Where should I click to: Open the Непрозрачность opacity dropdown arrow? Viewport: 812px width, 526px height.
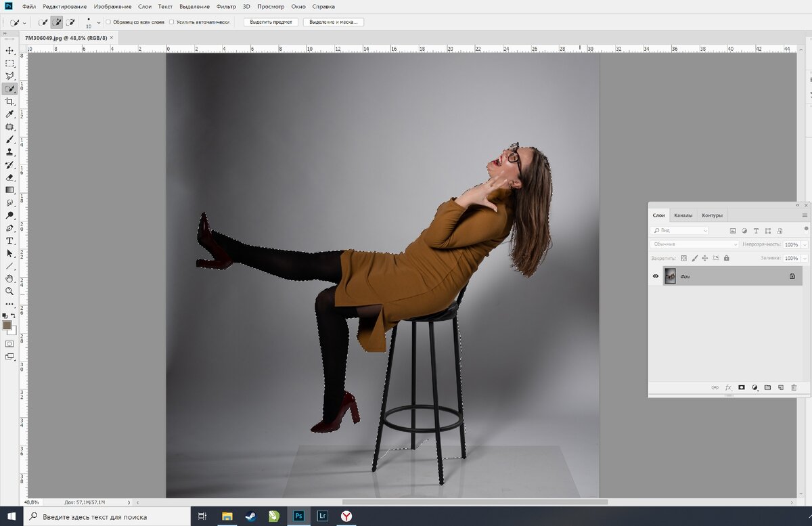[804, 244]
